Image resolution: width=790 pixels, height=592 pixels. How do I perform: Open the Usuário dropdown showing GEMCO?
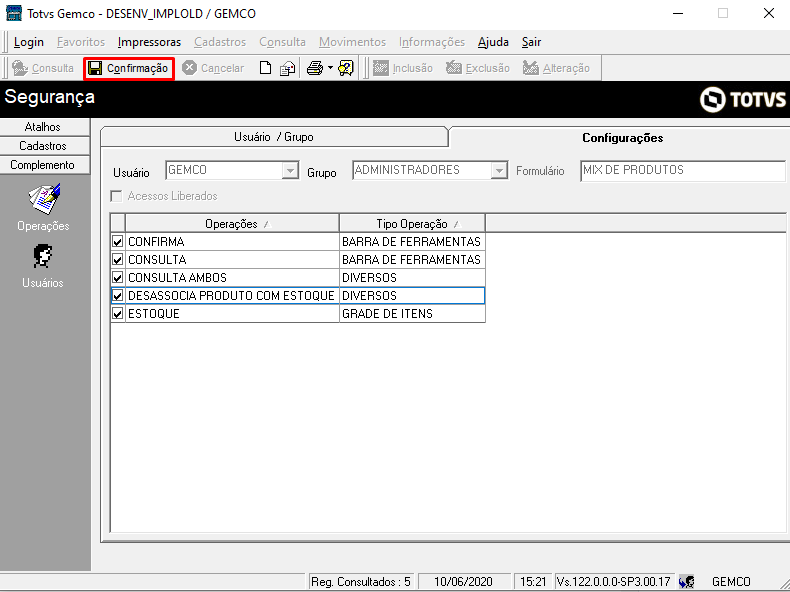pyautogui.click(x=290, y=171)
